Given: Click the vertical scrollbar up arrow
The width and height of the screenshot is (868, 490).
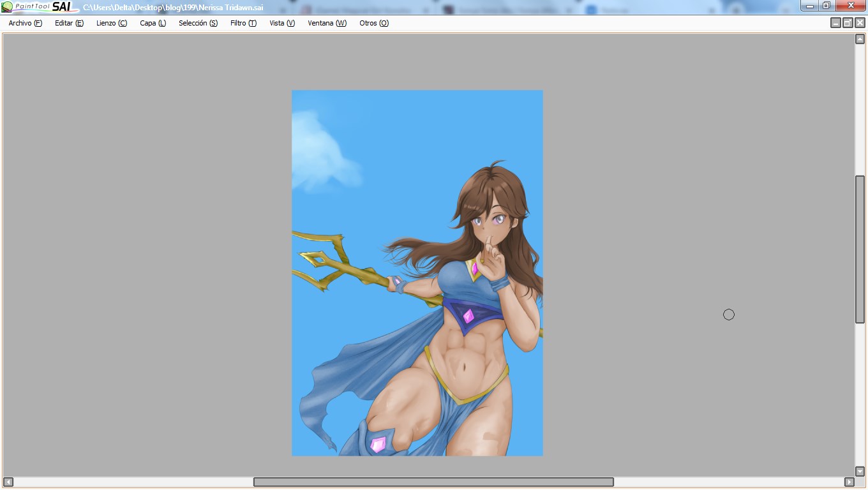Looking at the screenshot, I should click(860, 39).
